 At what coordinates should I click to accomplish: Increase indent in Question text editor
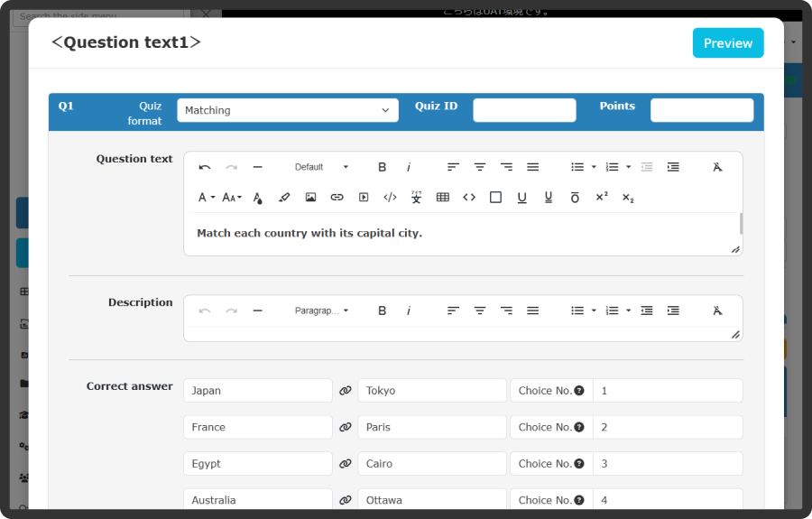pyautogui.click(x=673, y=167)
